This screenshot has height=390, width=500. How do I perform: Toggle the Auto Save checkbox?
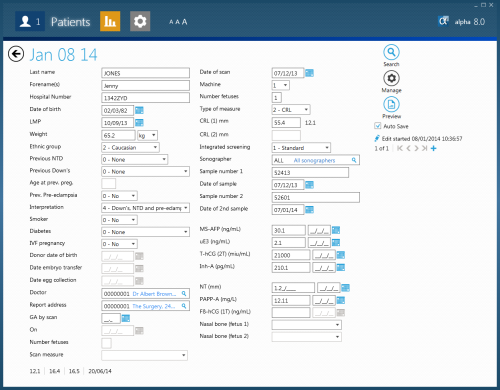click(x=378, y=126)
